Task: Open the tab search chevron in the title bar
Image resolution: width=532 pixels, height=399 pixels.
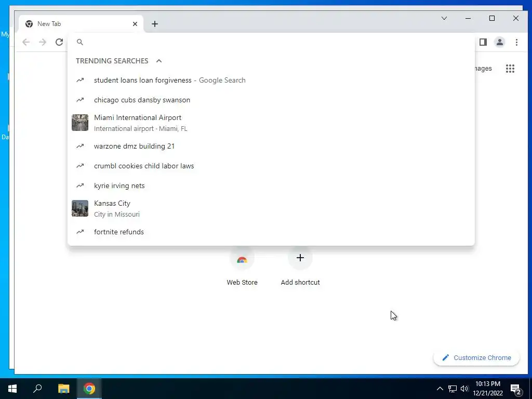Action: click(x=444, y=18)
